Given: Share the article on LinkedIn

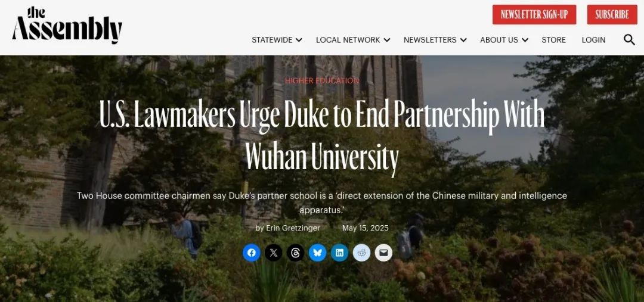Looking at the screenshot, I should point(339,253).
